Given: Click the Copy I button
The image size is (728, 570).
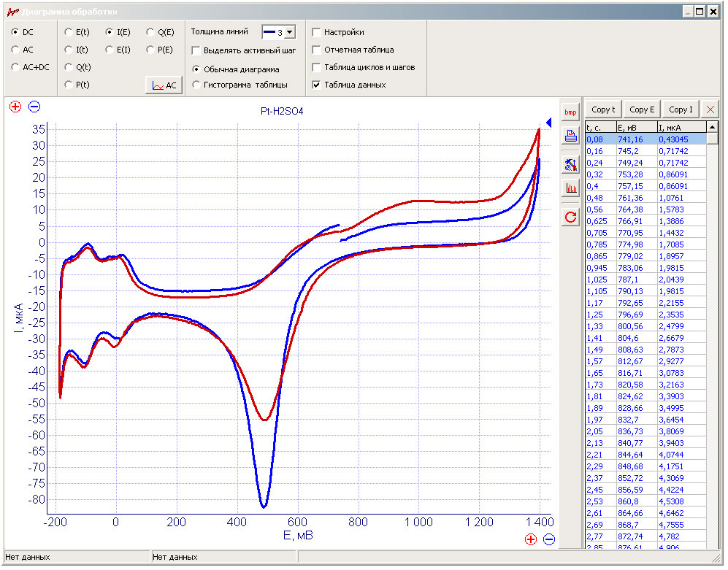Looking at the screenshot, I should 681,109.
